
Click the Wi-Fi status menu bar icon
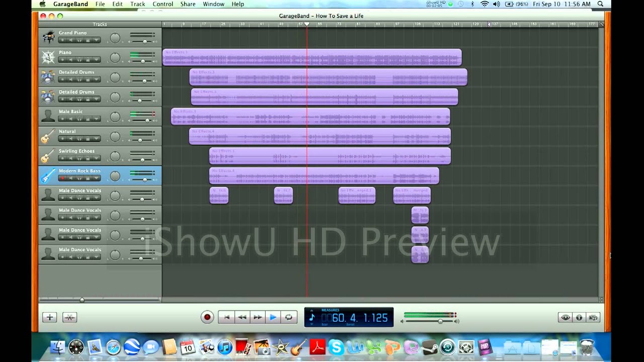click(485, 4)
